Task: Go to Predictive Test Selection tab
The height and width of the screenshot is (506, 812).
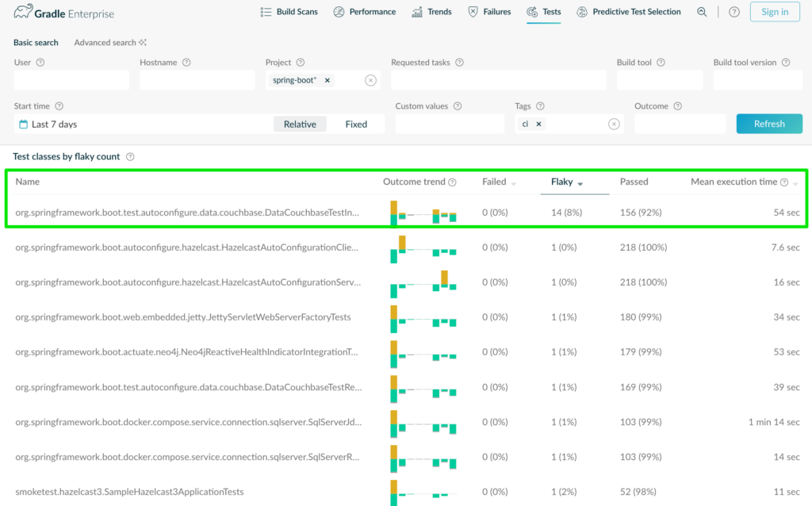Action: point(629,12)
